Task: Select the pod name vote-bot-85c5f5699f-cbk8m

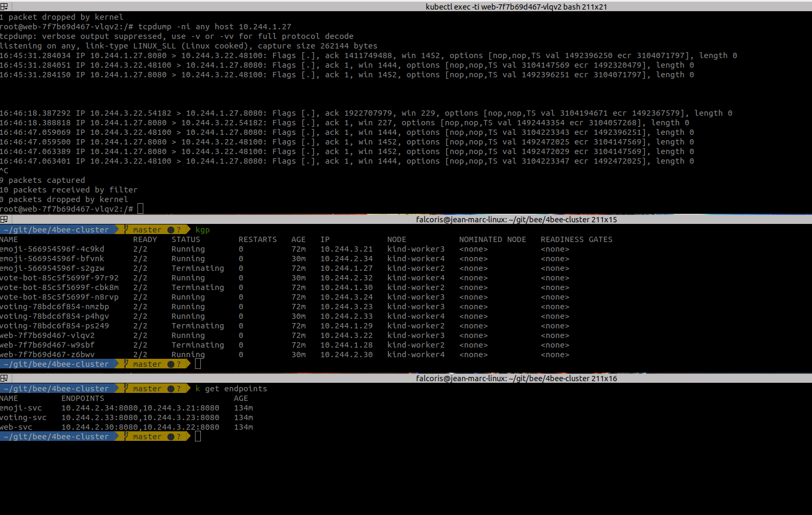Action: coord(59,287)
